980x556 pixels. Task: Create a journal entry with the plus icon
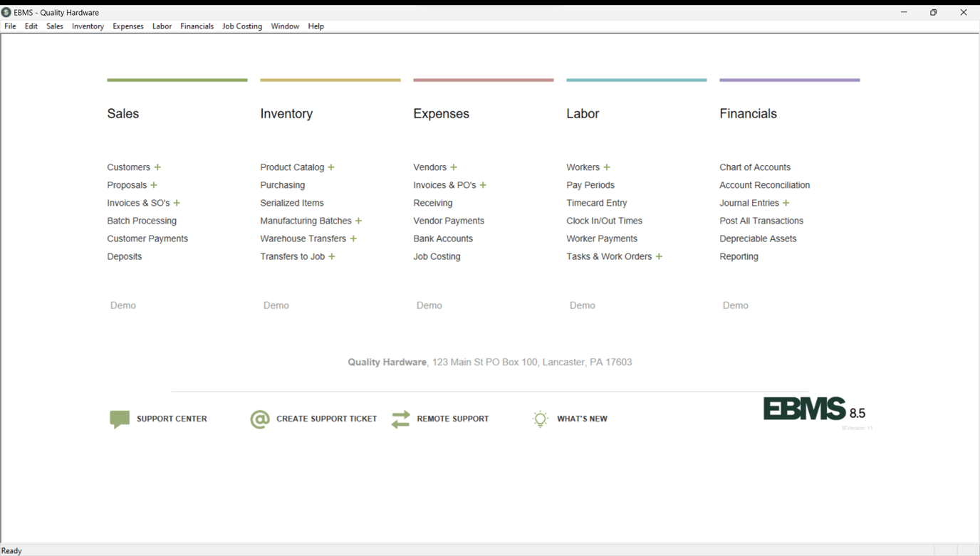point(786,203)
